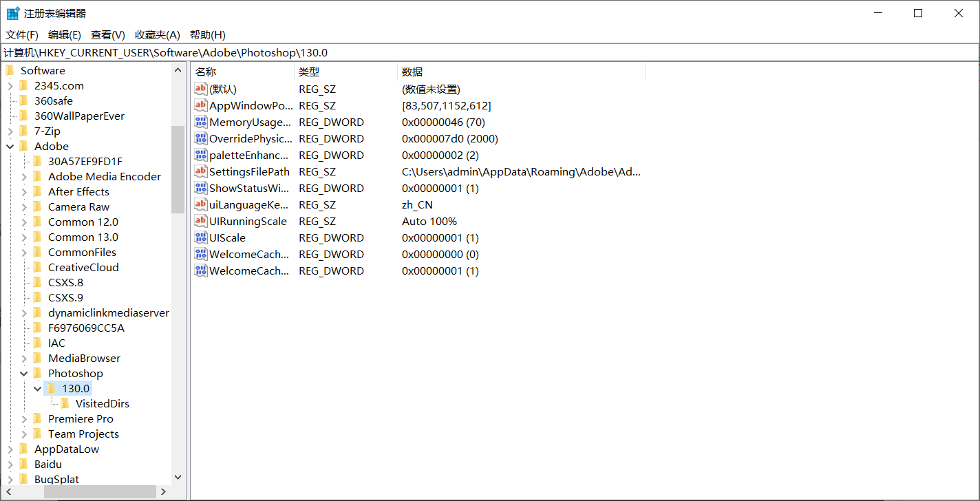
Task: Click the Team Projects folder icon
Action: tap(38, 434)
